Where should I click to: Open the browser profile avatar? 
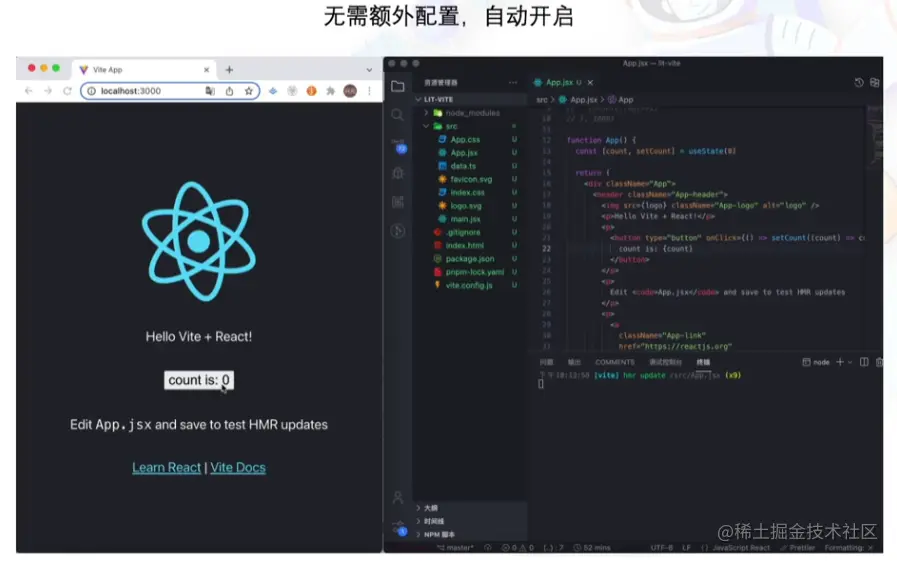click(x=350, y=91)
